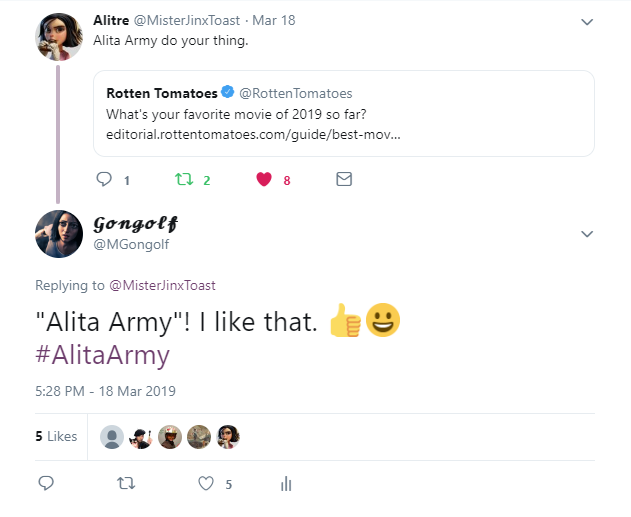View tweet activity analytics icon
Viewport: 631px width, 517px height.
(x=286, y=484)
